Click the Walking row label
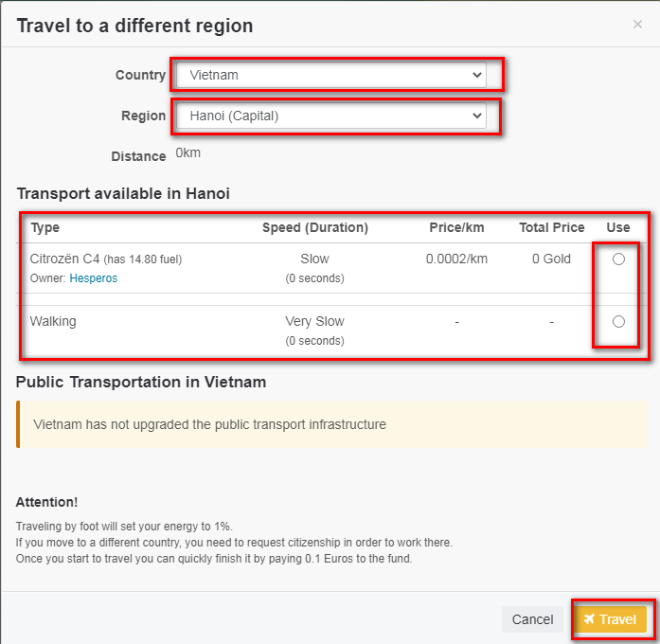 click(53, 321)
